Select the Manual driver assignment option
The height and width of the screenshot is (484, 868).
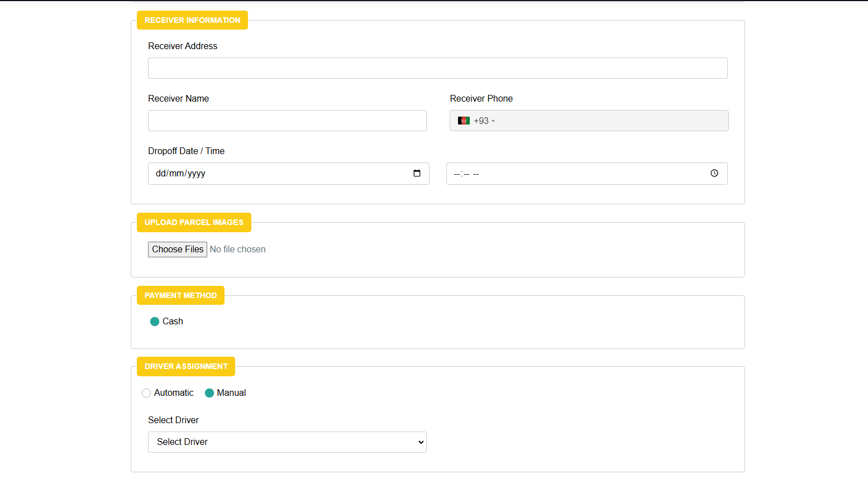click(x=209, y=393)
